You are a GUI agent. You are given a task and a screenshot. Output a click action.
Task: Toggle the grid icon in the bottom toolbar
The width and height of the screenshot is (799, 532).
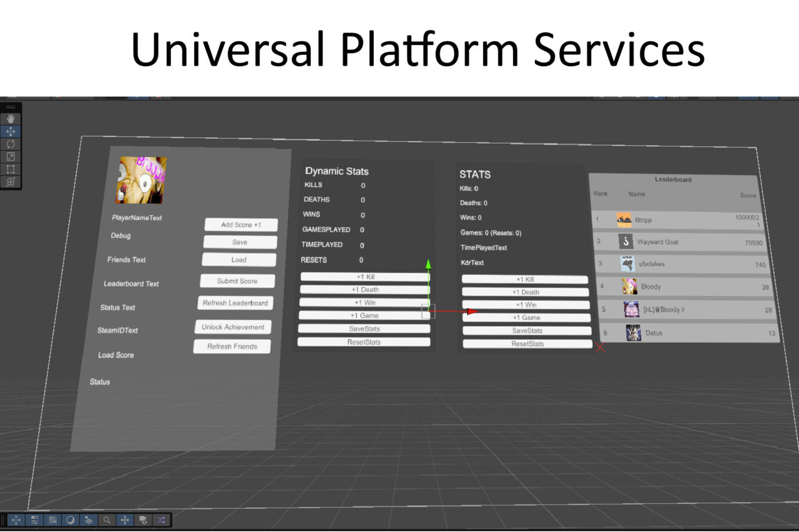pos(52,520)
